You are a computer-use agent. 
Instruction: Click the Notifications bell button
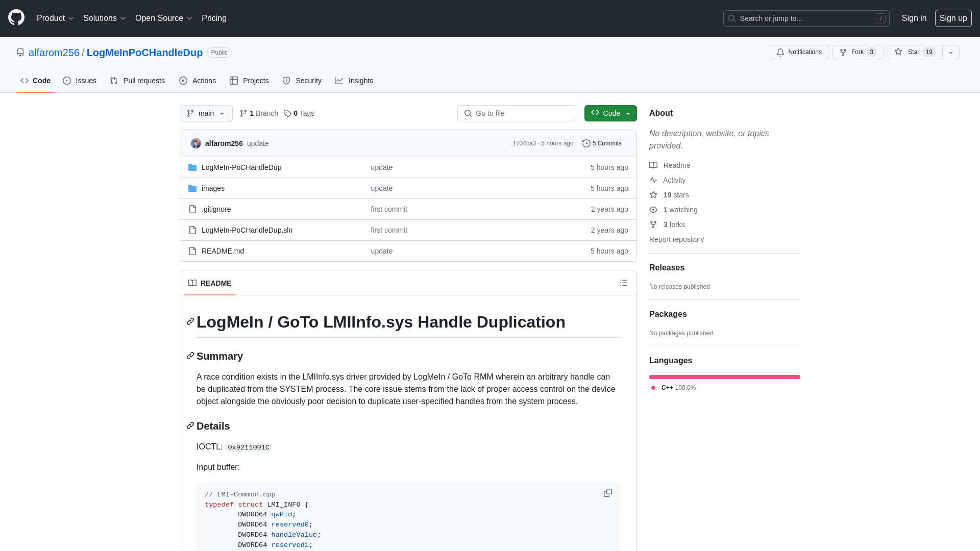[799, 52]
